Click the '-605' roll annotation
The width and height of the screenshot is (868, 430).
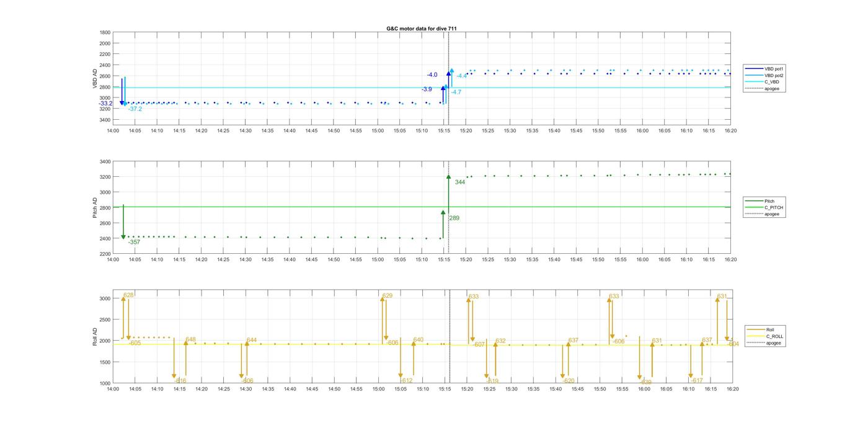135,343
